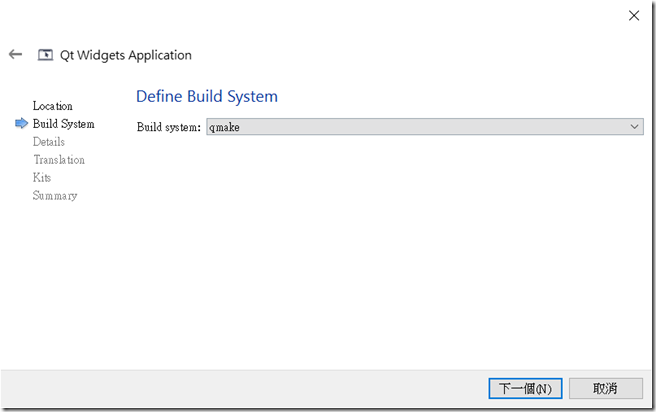
Task: Click the 下一個(N) next button
Action: (525, 389)
